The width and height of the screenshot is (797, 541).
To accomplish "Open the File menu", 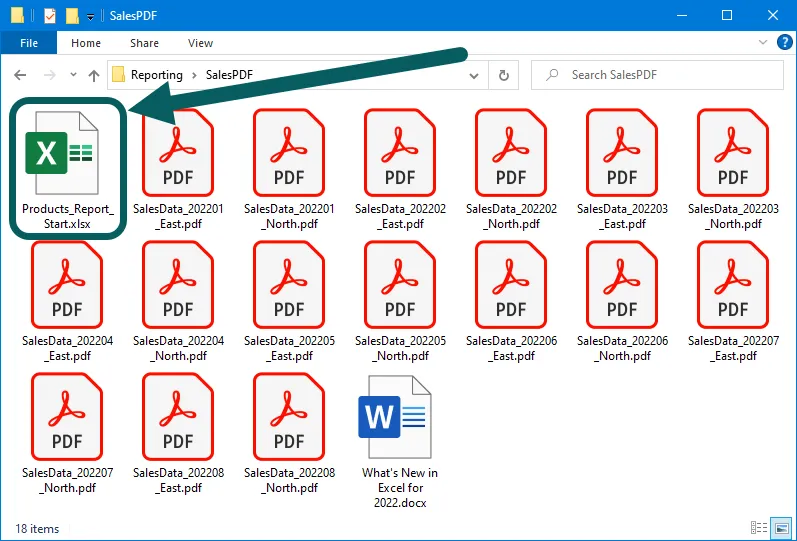I will click(x=29, y=43).
